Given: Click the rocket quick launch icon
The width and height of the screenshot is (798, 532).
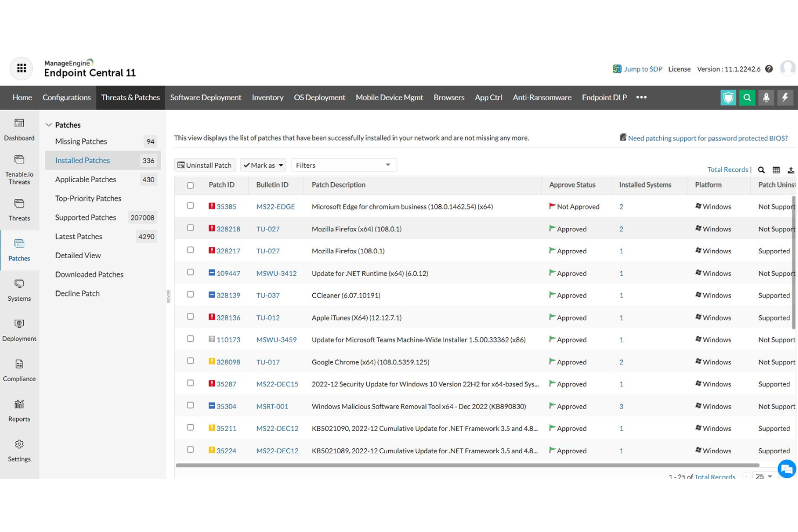Looking at the screenshot, I should coord(766,98).
